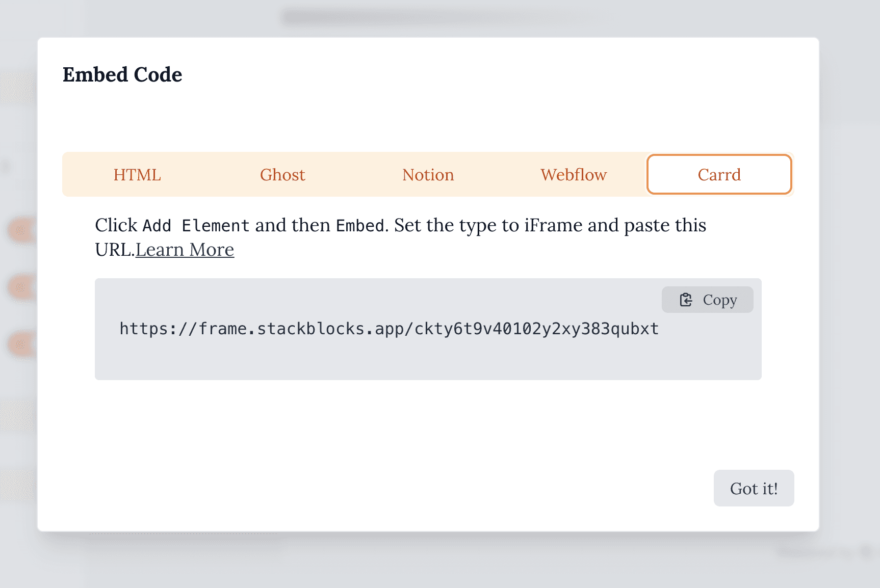
Task: Click the Copy label text
Action: [x=720, y=300]
